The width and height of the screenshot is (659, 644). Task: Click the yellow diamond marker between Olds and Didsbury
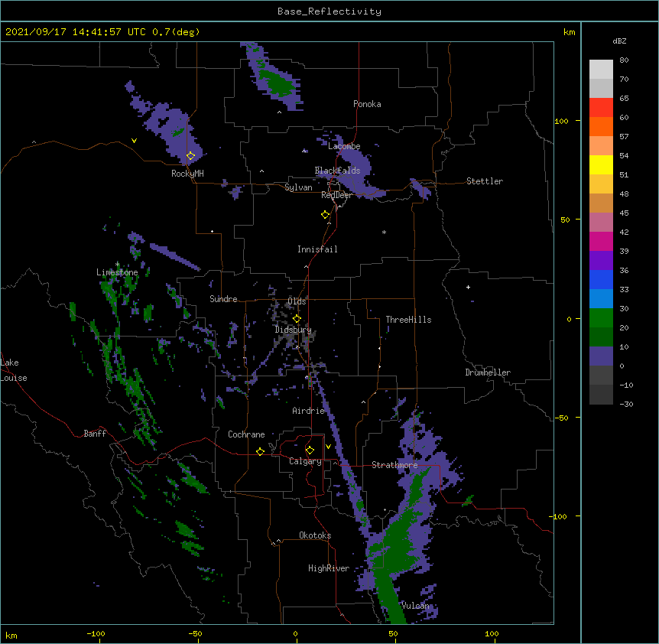297,319
